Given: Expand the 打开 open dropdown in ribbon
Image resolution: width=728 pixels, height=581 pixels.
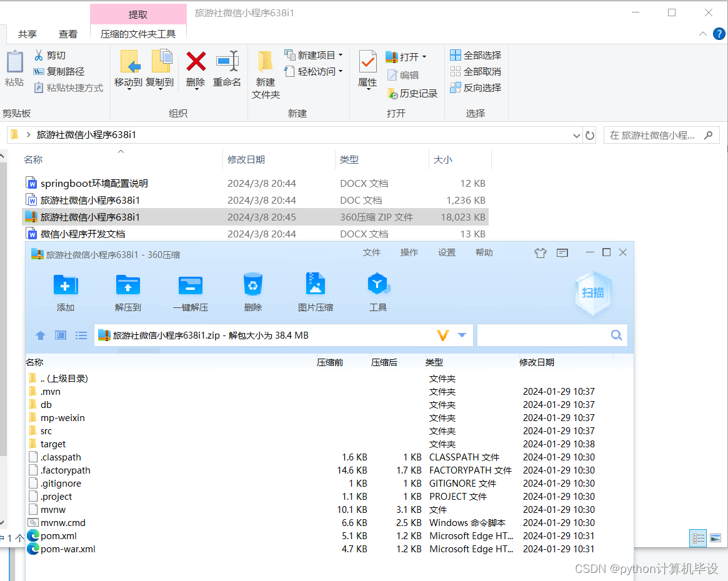Looking at the screenshot, I should click(424, 57).
